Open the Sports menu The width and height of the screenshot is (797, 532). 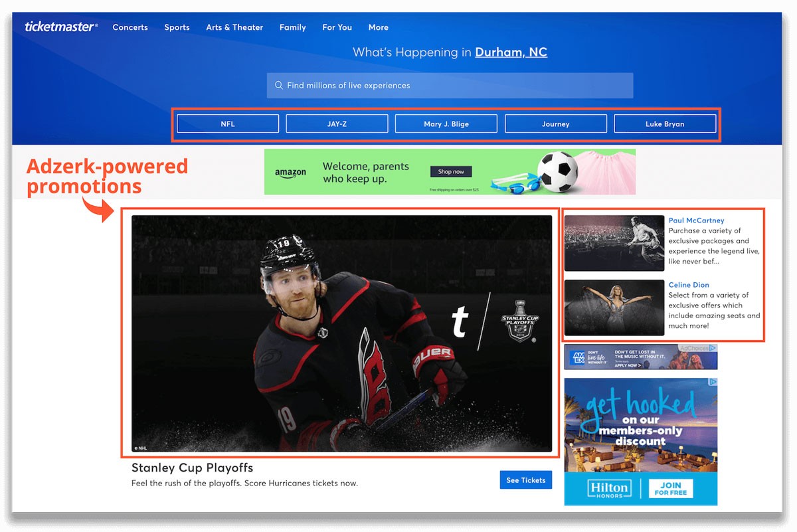(x=177, y=27)
